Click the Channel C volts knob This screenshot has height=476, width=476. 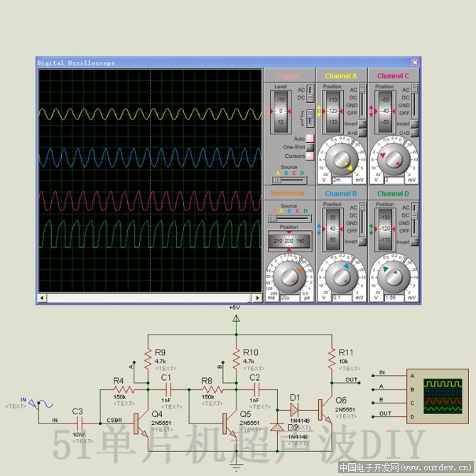point(394,159)
